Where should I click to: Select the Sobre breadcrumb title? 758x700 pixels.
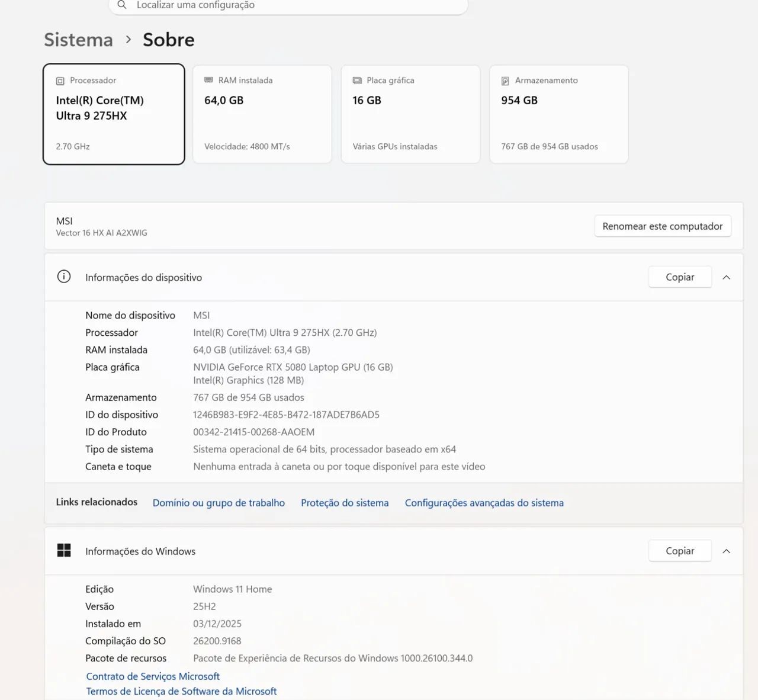169,40
